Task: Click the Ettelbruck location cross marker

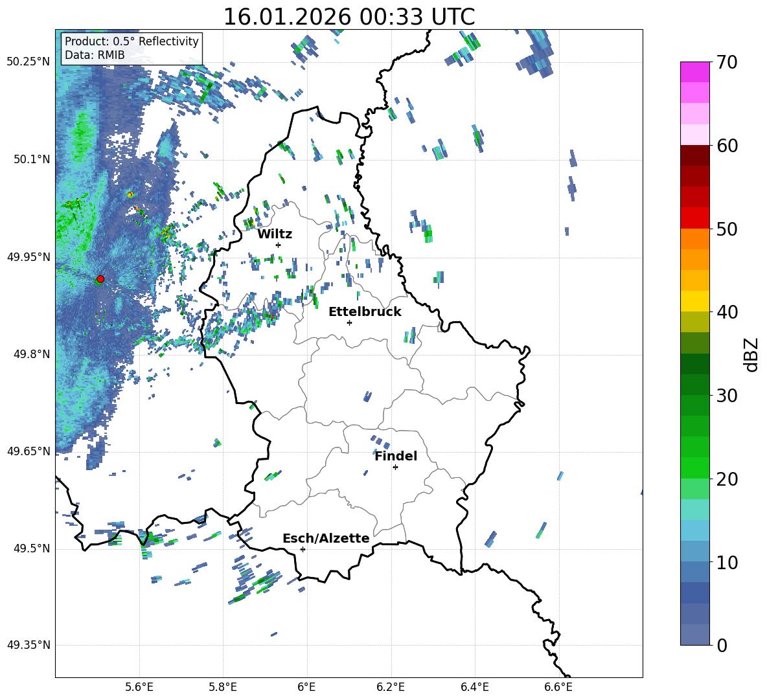Action: (x=349, y=322)
